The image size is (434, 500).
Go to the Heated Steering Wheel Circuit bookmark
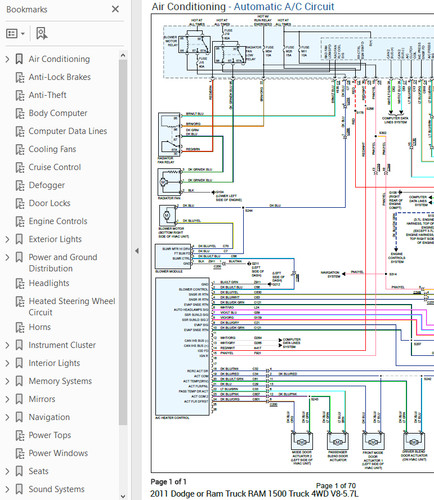72,307
